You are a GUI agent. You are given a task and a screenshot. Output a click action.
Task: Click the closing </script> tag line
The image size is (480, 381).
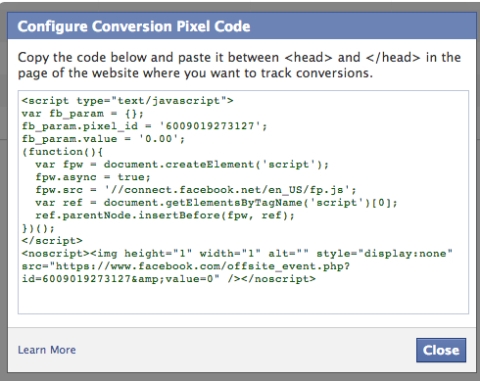tap(52, 241)
